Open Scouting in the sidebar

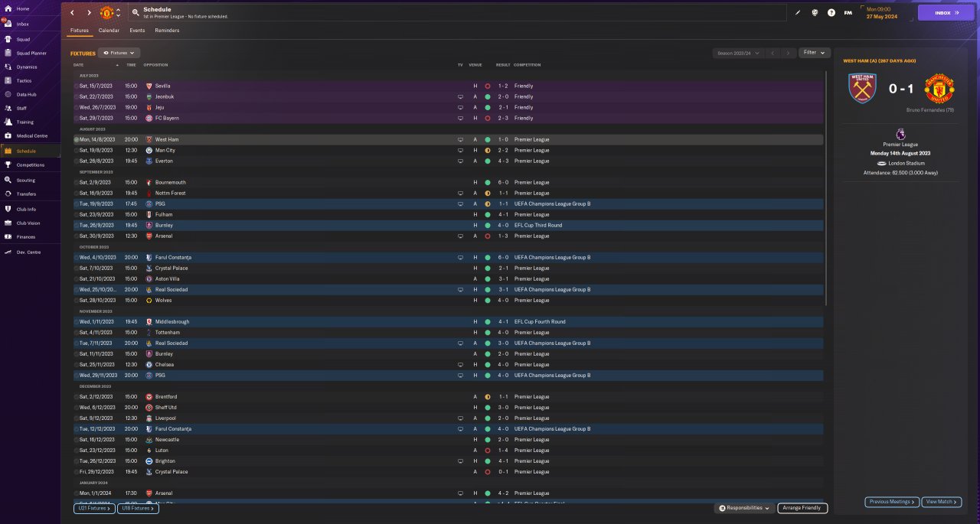[x=31, y=180]
